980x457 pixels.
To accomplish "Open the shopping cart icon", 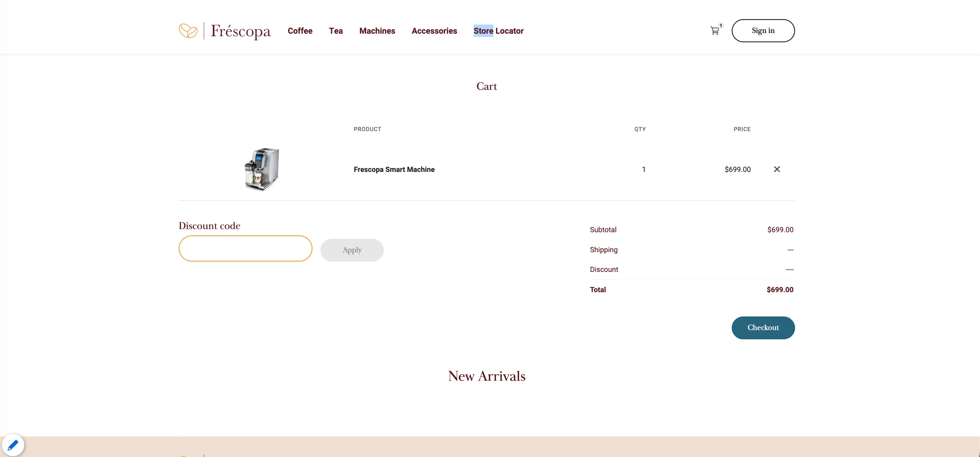I will click(x=715, y=31).
